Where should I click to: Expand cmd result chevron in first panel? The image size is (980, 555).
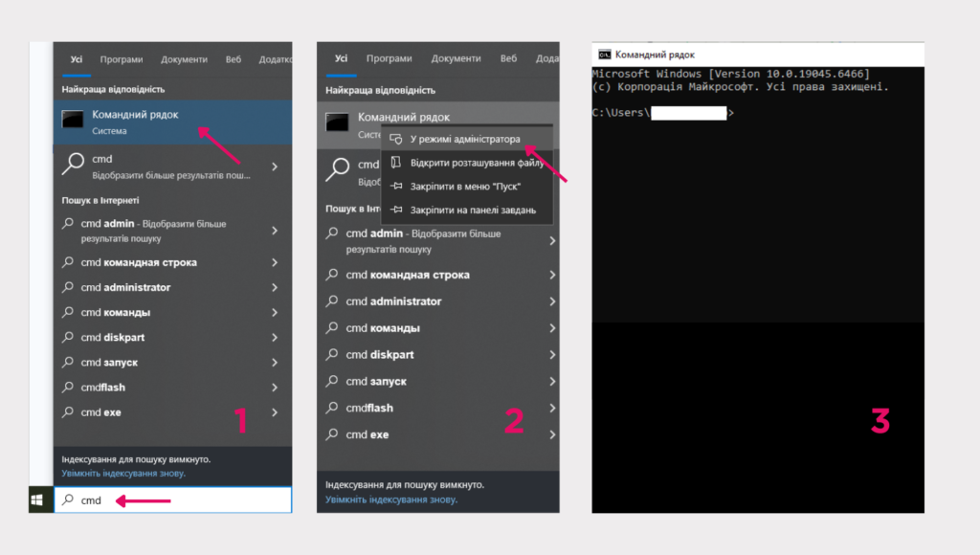[x=275, y=166]
